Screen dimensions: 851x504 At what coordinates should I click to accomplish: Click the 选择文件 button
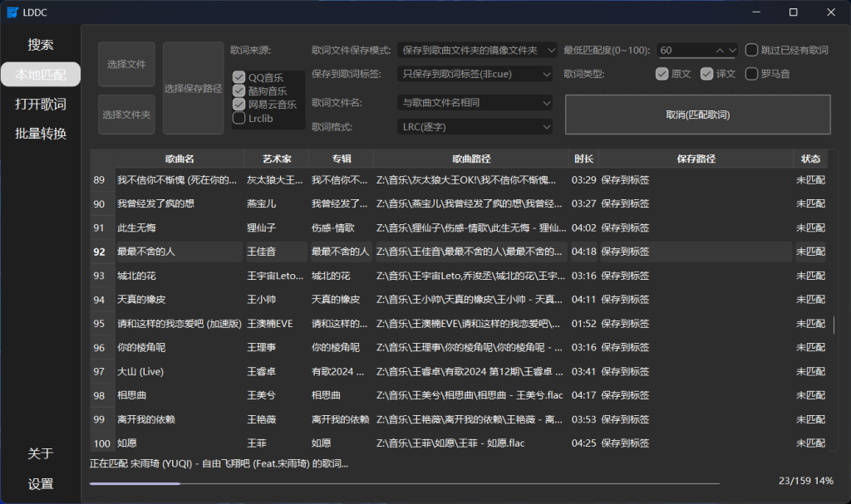tap(125, 64)
